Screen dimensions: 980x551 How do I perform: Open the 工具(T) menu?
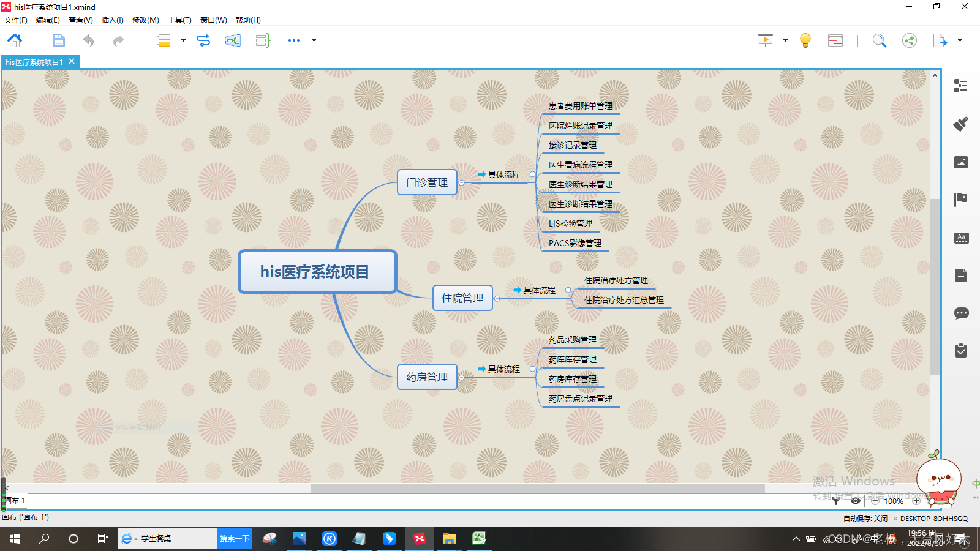[x=179, y=20]
